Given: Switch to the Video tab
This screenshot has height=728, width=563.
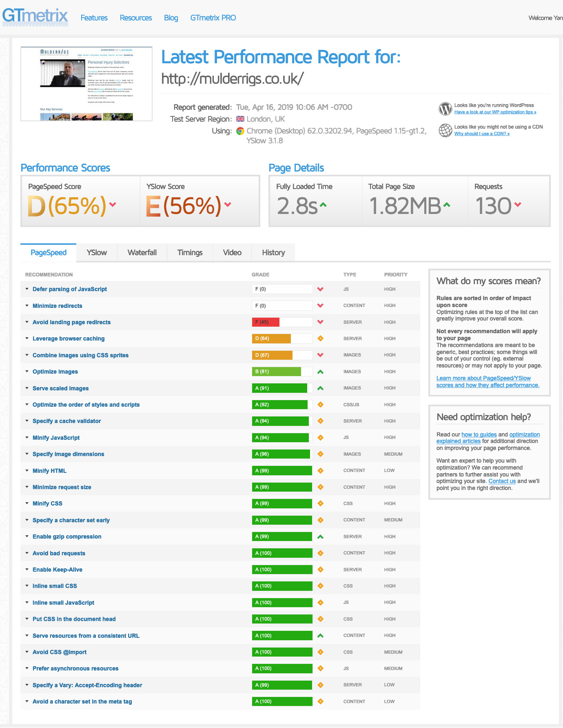Looking at the screenshot, I should click(232, 252).
